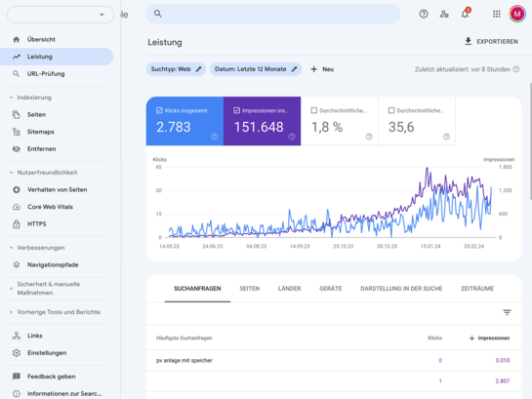Click help icon next to Zuletzt aktualisiert
This screenshot has height=399, width=532.
coord(516,69)
